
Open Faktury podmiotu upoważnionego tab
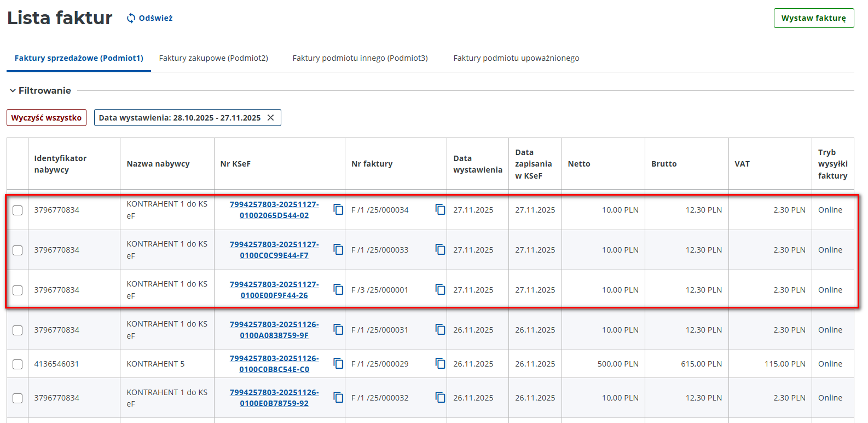[516, 58]
